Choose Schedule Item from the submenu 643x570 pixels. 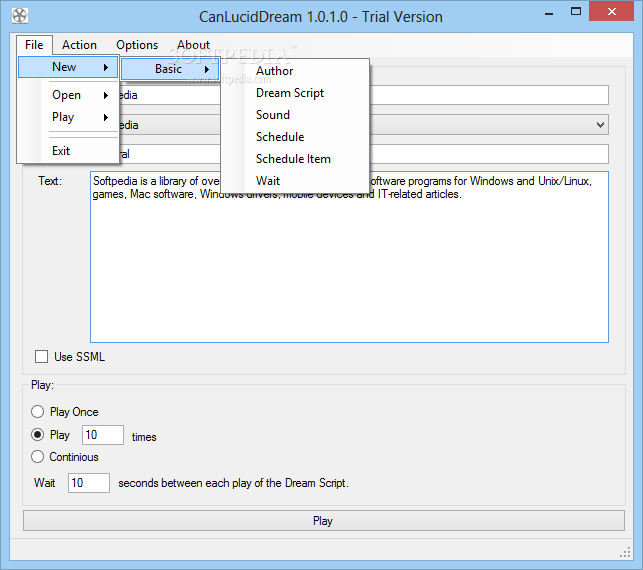pos(295,159)
